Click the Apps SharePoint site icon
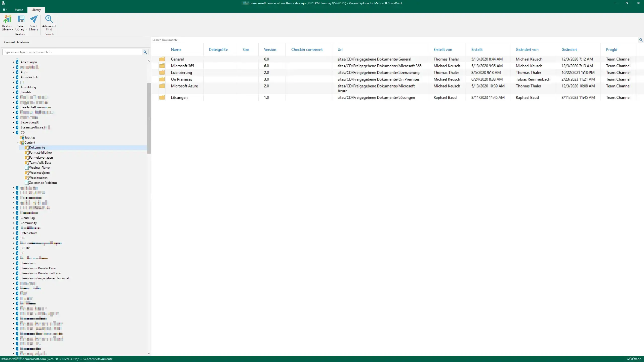 coord(17,72)
